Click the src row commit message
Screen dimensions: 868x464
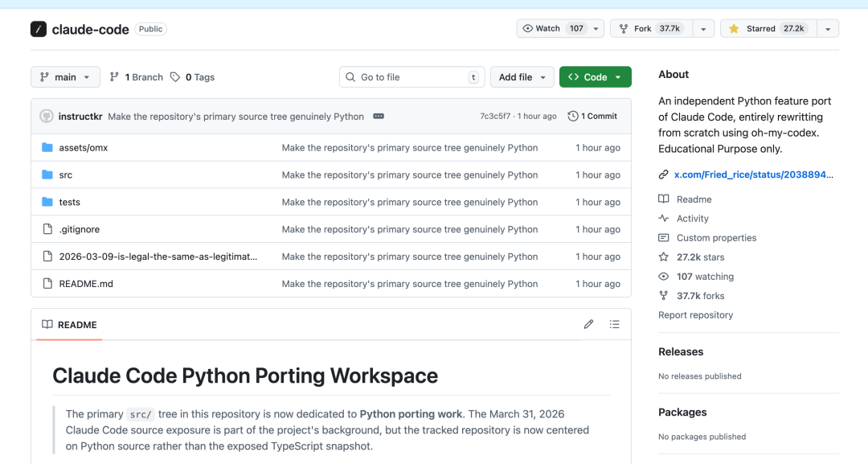click(410, 175)
